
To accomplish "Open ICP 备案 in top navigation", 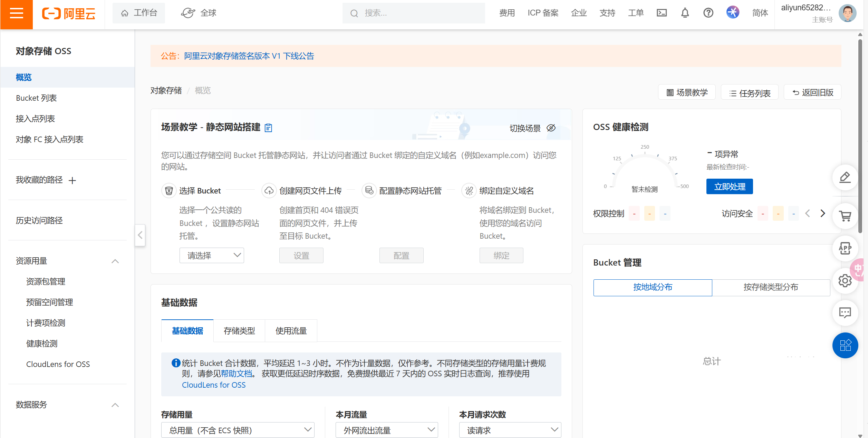I will 543,13.
